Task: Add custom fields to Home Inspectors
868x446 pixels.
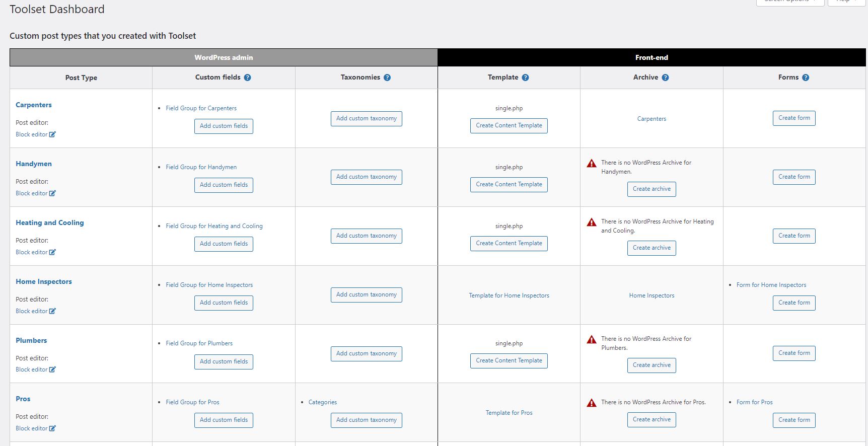Action: click(x=224, y=303)
